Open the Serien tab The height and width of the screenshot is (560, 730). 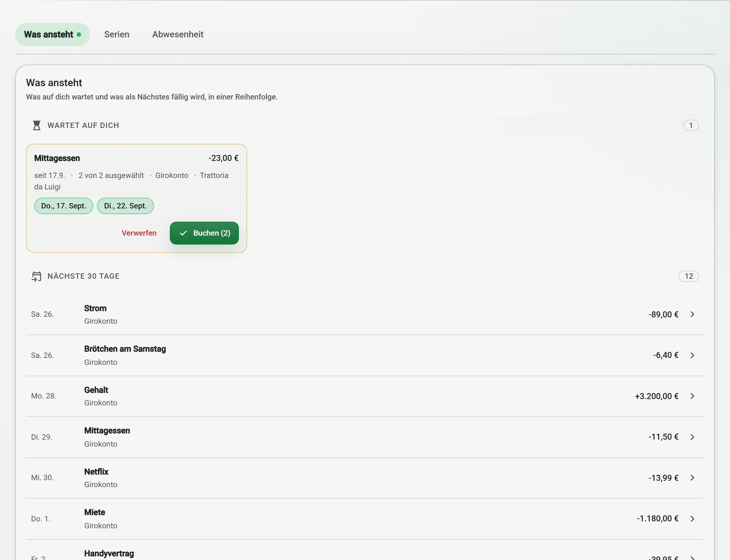click(117, 34)
